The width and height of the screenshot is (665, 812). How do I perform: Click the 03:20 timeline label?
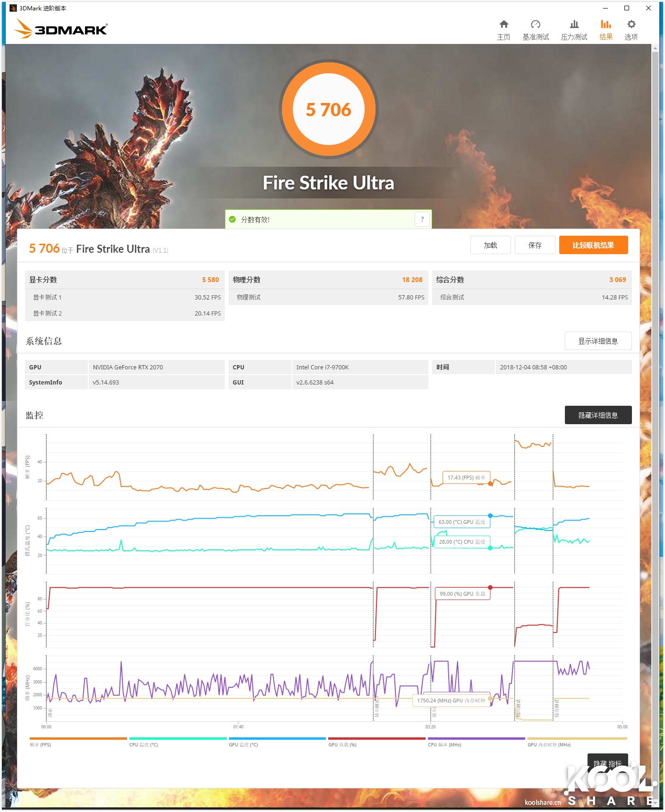point(430,727)
